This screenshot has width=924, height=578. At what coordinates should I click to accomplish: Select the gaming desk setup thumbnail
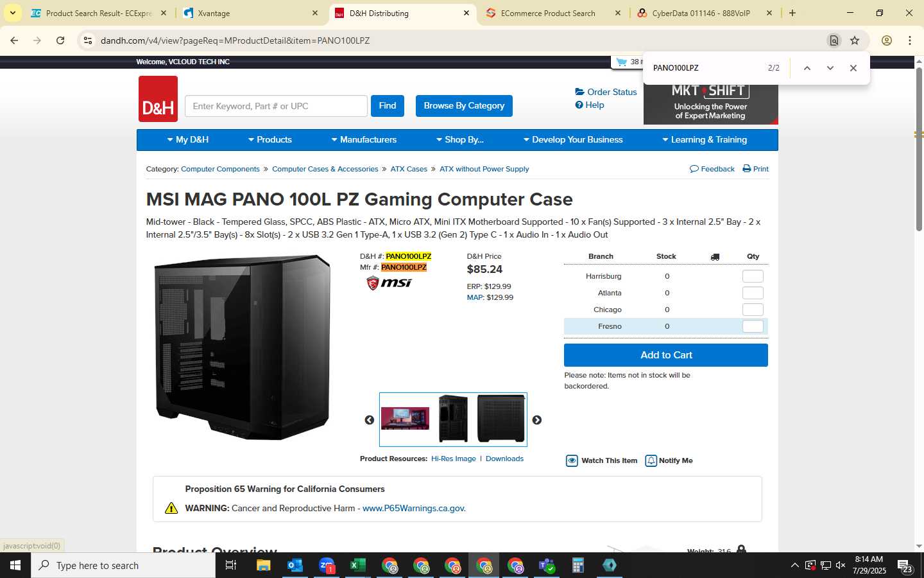point(405,418)
